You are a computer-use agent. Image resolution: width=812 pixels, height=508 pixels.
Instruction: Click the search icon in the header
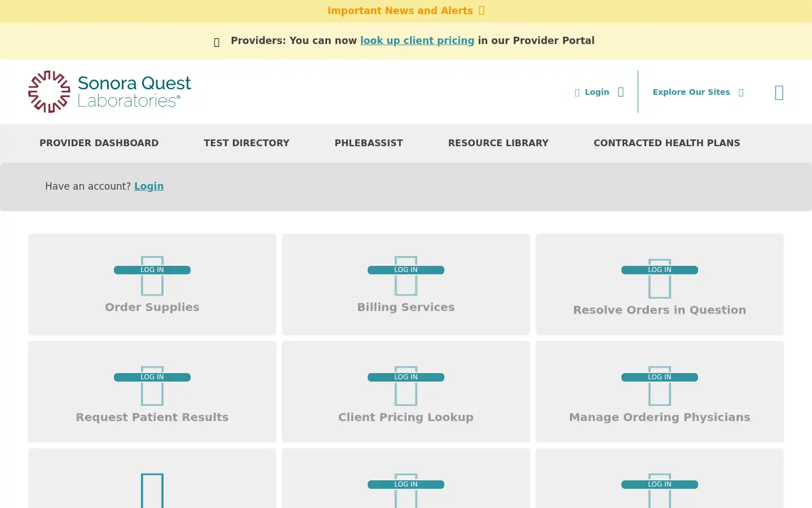pos(779,93)
